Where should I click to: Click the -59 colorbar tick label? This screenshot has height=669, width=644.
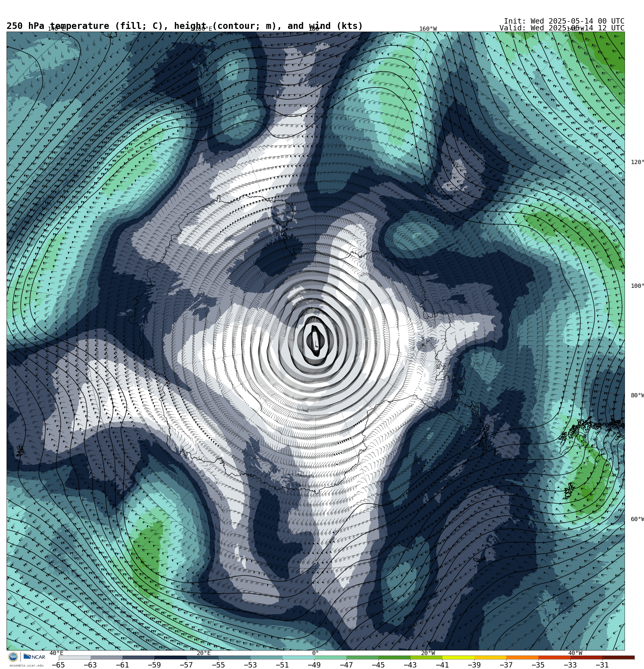click(154, 665)
